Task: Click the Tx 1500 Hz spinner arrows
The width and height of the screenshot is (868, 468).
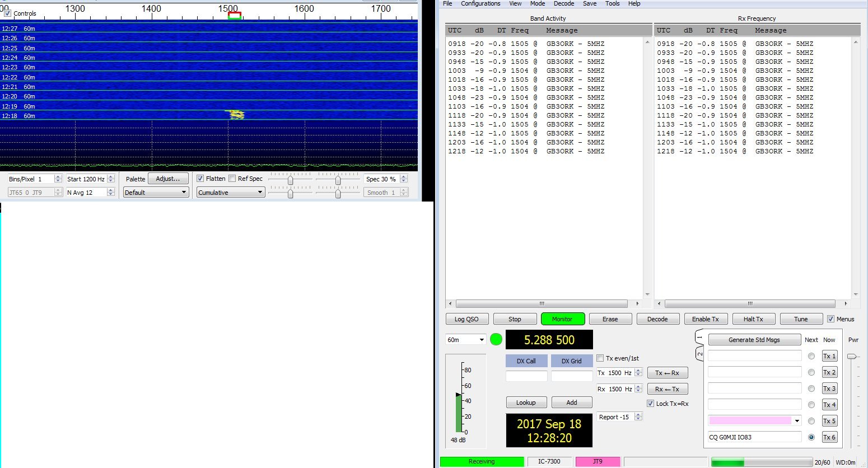Action: [x=638, y=373]
